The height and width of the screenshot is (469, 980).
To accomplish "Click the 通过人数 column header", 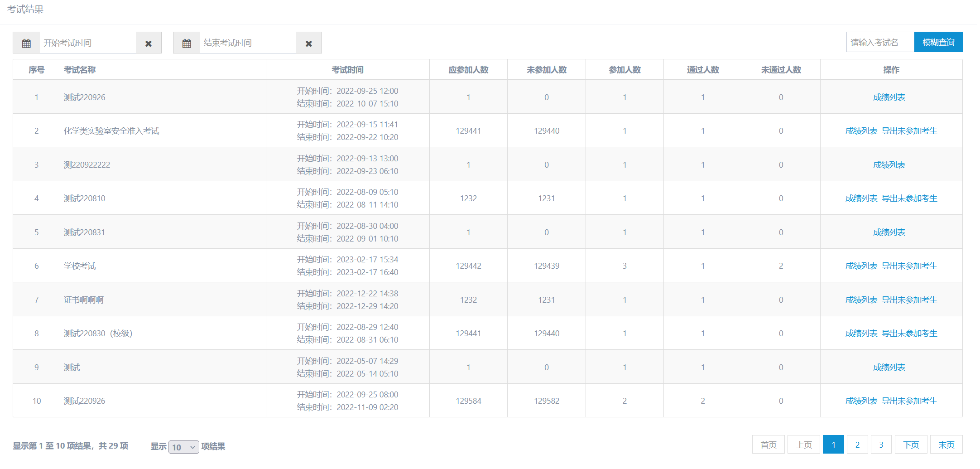I will pyautogui.click(x=703, y=70).
